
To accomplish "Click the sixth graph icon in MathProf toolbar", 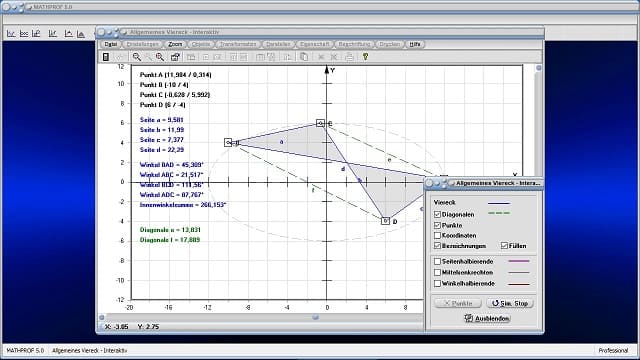I will click(x=81, y=34).
